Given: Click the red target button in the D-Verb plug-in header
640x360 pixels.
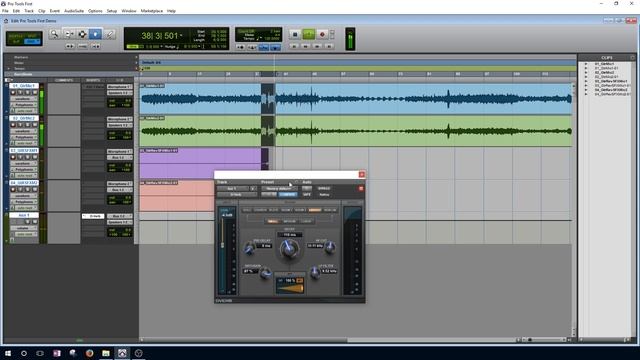Looking at the screenshot, I should [361, 188].
